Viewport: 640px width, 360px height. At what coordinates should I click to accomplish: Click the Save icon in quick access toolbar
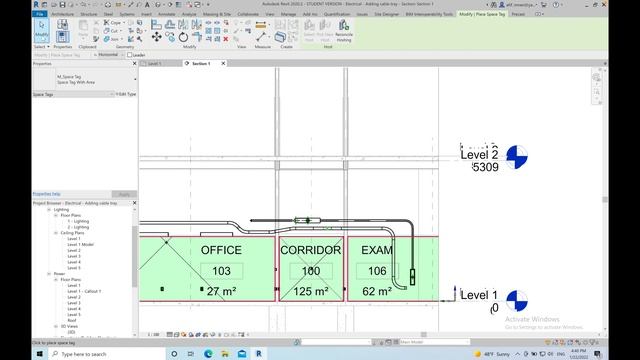click(62, 4)
